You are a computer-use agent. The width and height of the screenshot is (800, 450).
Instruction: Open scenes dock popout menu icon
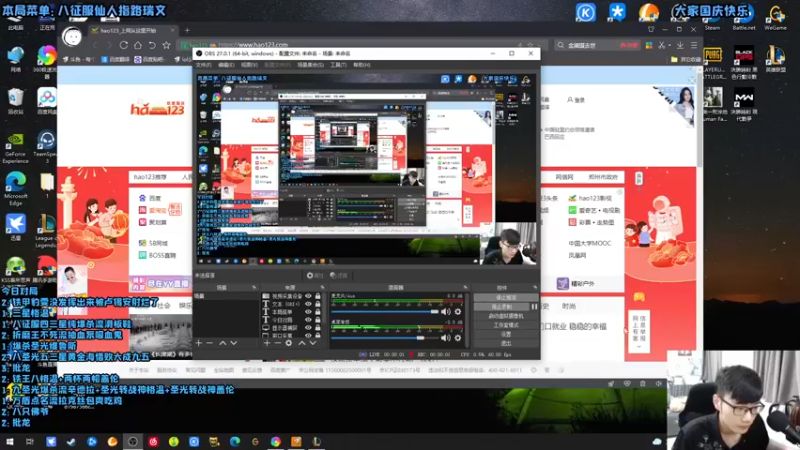(254, 287)
